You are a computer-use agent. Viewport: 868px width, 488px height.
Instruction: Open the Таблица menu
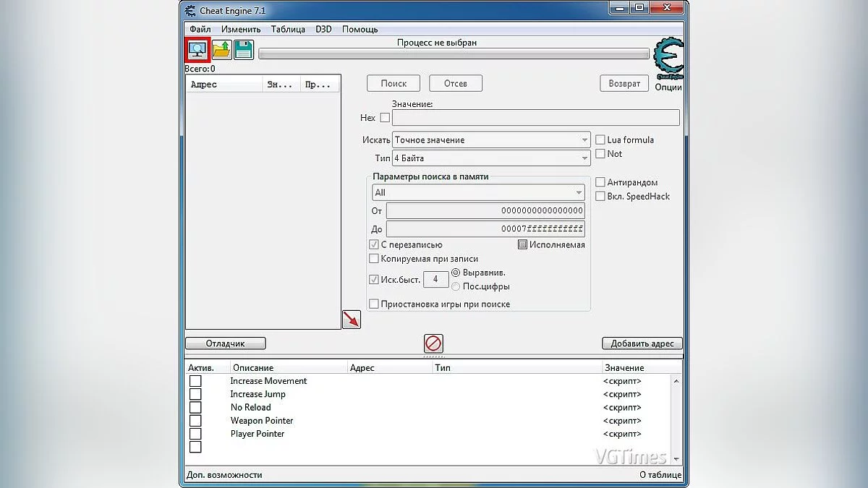[x=288, y=29]
